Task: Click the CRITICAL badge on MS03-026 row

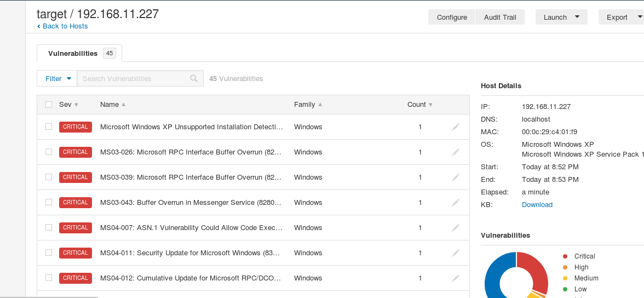Action: [x=76, y=152]
